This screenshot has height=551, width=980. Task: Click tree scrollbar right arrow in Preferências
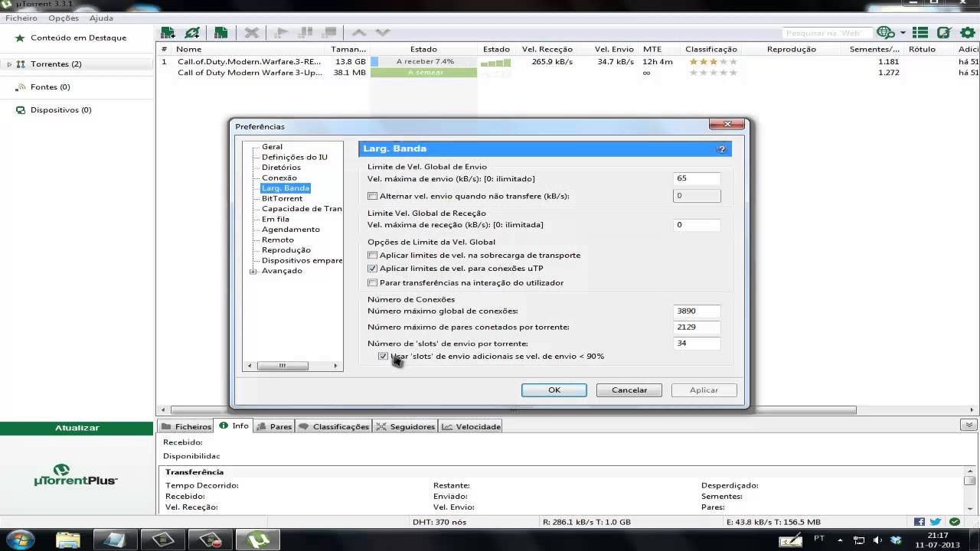(335, 366)
